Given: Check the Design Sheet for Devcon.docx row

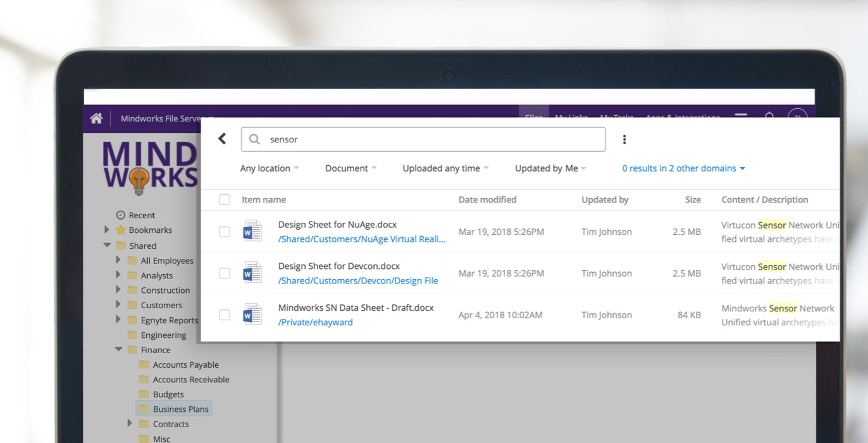Looking at the screenshot, I should point(225,273).
